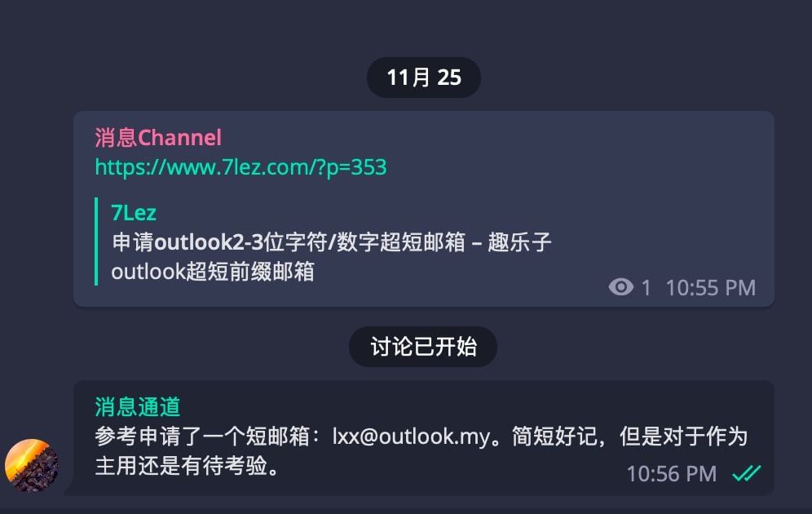Click the 讨论已开始 service message pill

tap(423, 347)
